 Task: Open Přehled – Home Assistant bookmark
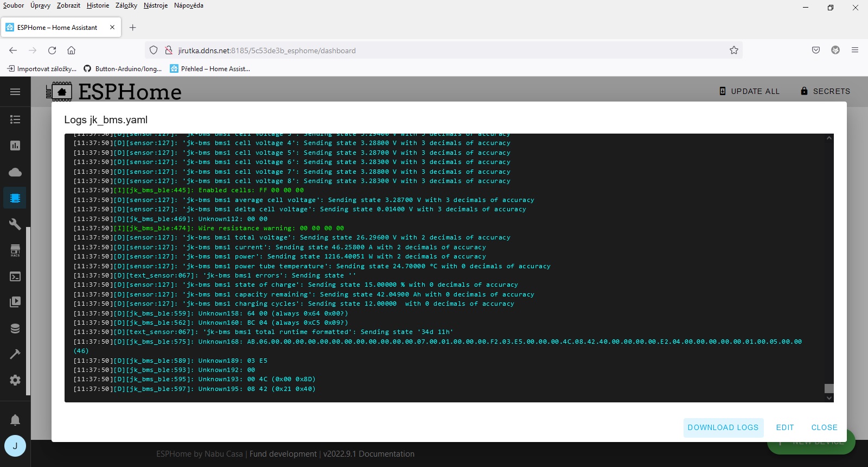point(210,69)
